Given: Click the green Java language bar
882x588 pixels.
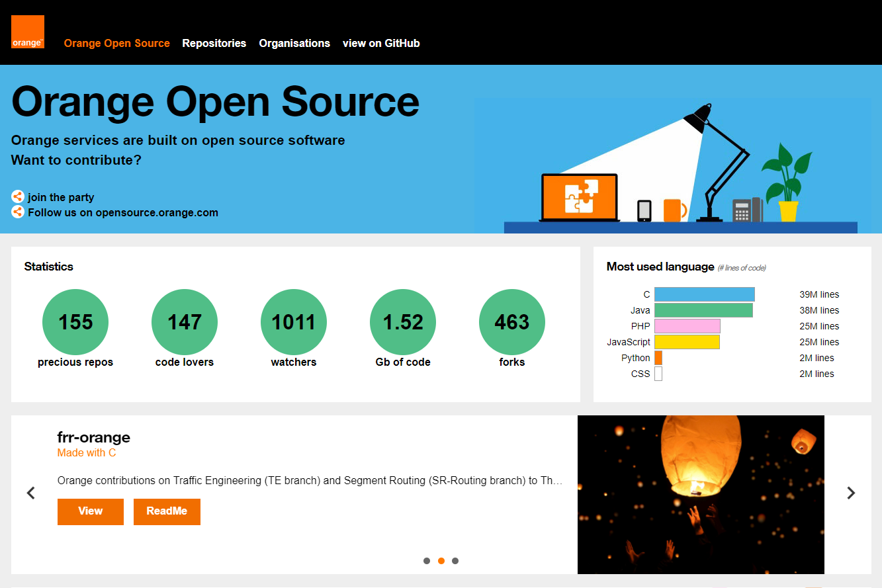Looking at the screenshot, I should tap(703, 310).
